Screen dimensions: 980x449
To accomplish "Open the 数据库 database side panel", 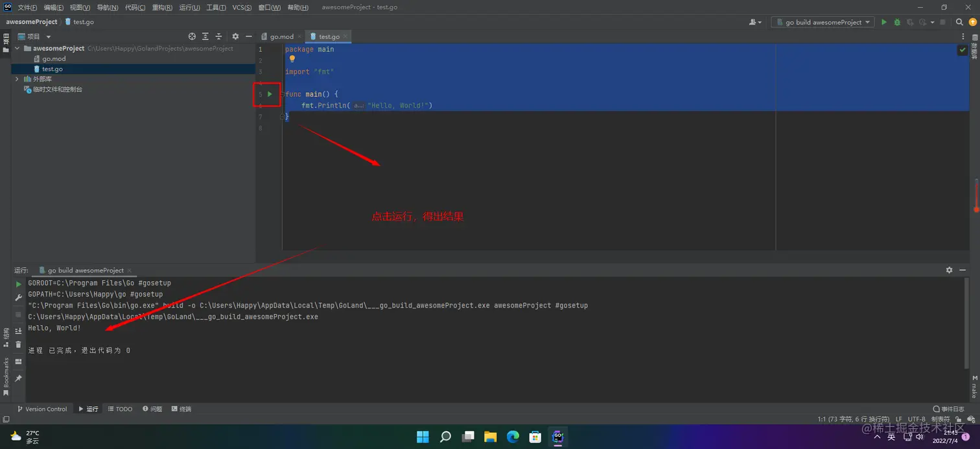I will [974, 47].
